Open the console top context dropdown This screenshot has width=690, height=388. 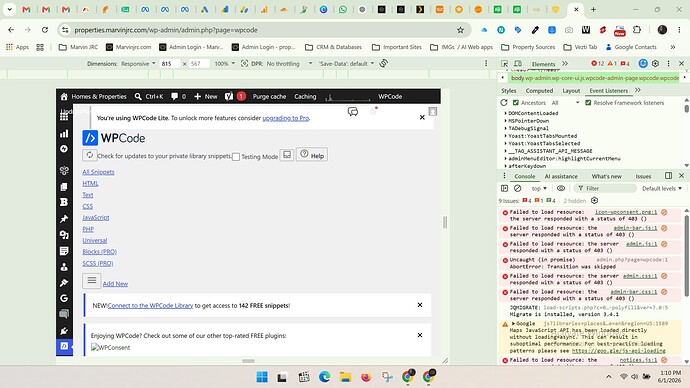point(539,188)
